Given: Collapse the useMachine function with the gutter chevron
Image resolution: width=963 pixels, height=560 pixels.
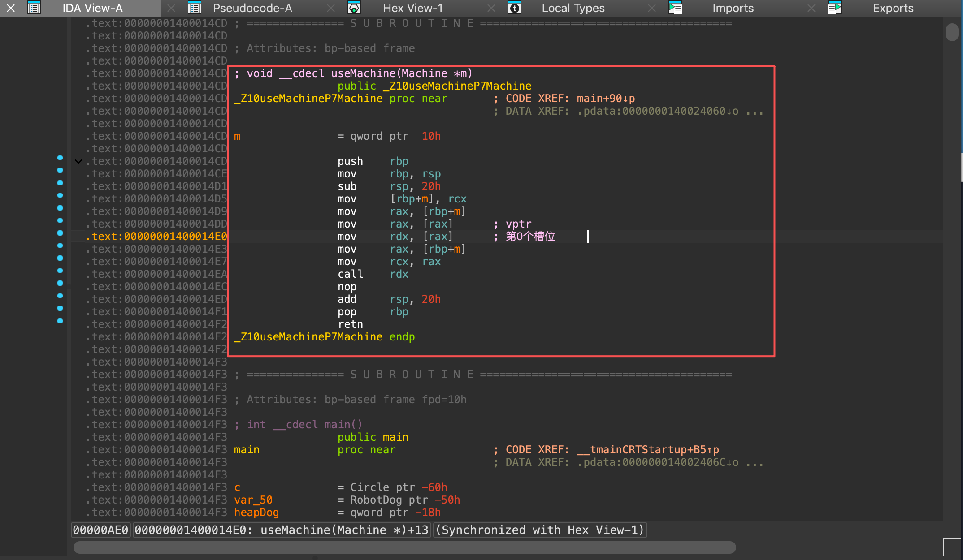Looking at the screenshot, I should coord(78,161).
